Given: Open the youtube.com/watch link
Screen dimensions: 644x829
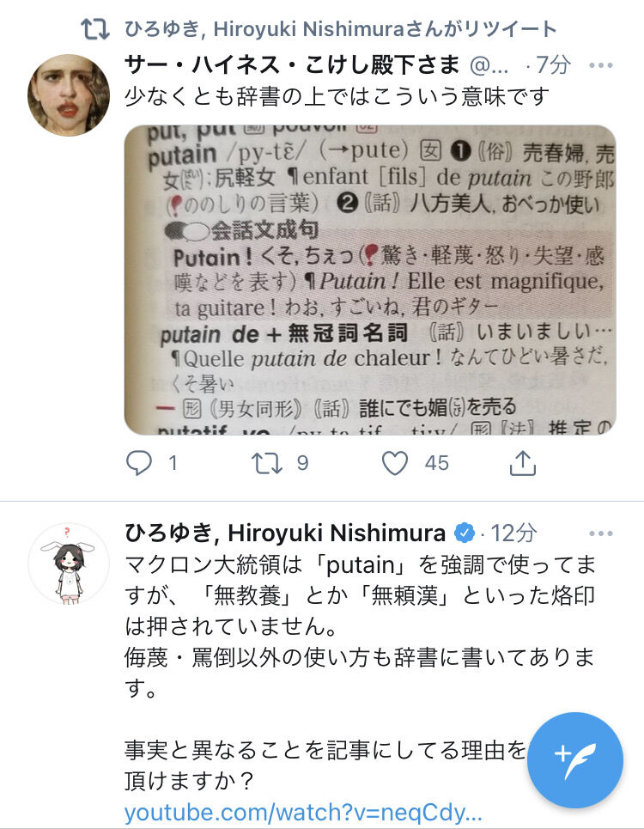Looking at the screenshot, I should pos(303,813).
